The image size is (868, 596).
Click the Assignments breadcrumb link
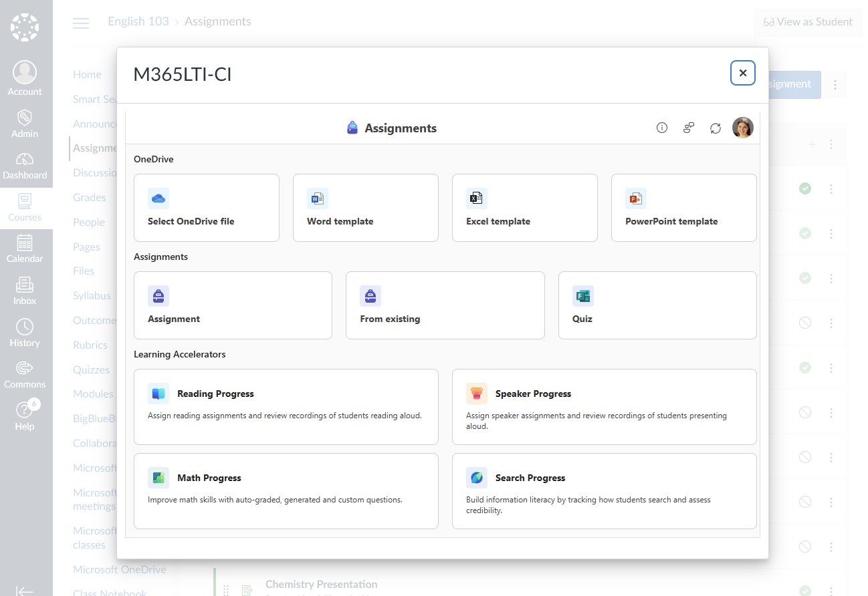pos(218,21)
